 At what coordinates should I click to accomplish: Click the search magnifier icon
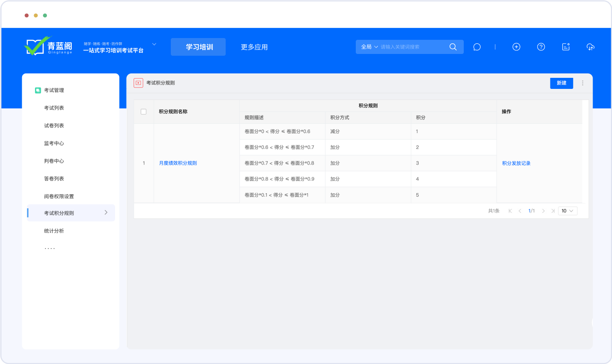point(453,47)
